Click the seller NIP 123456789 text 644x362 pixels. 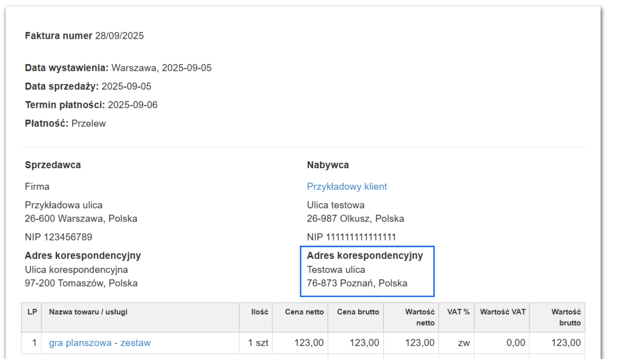pyautogui.click(x=58, y=237)
